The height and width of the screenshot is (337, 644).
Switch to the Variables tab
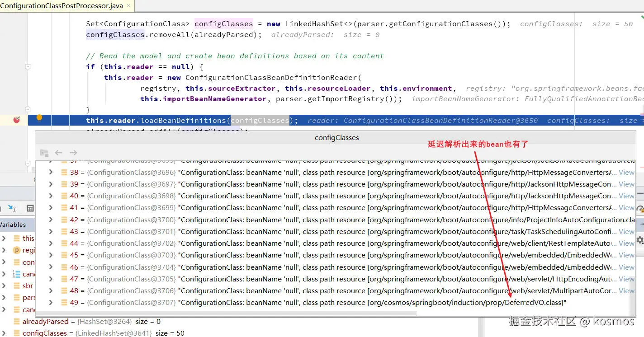[x=14, y=225]
